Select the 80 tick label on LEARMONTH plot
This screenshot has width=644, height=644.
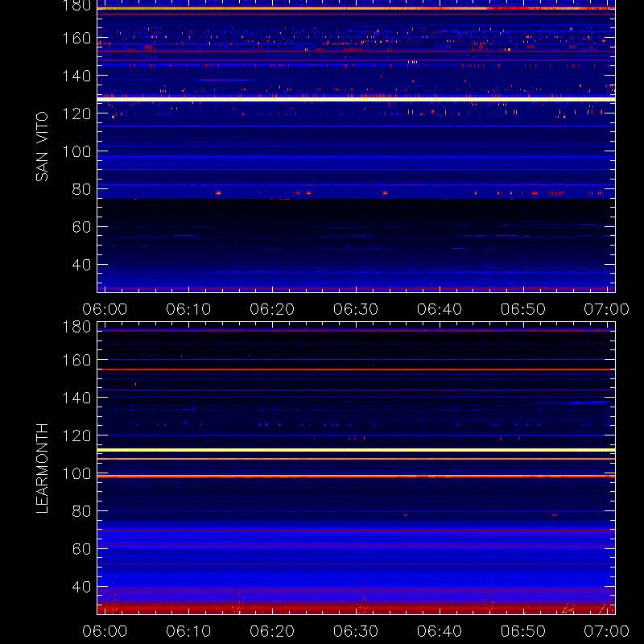click(82, 511)
